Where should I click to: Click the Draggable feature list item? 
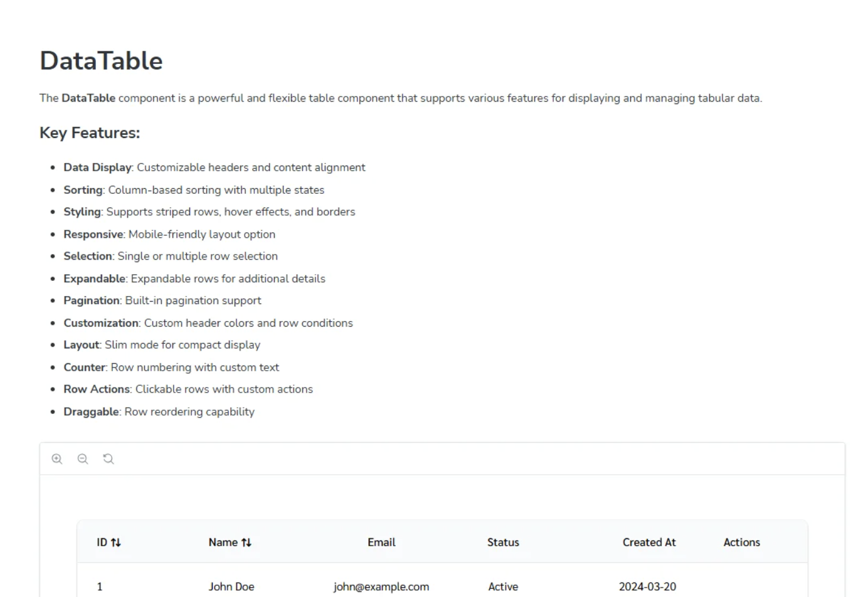click(x=159, y=412)
